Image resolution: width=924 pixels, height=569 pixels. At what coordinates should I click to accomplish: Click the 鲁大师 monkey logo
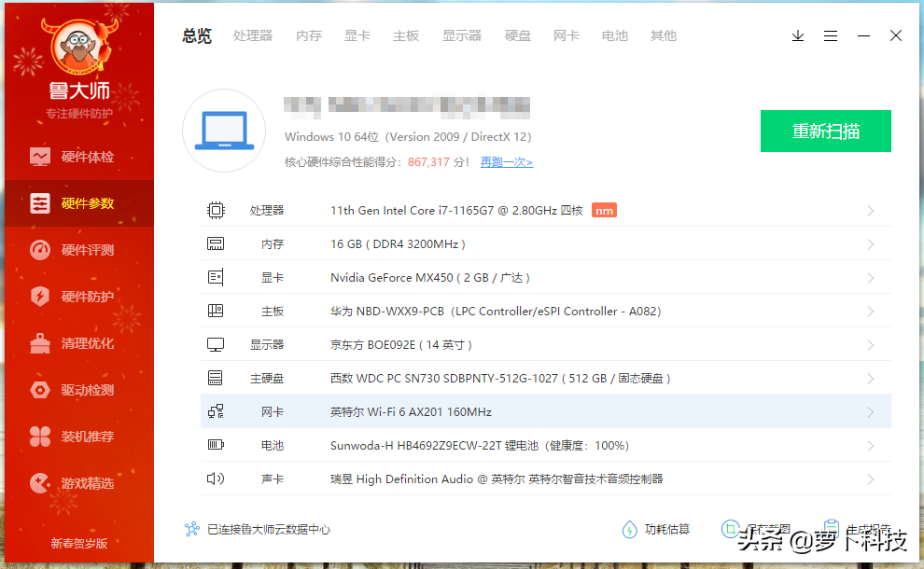pos(79,48)
